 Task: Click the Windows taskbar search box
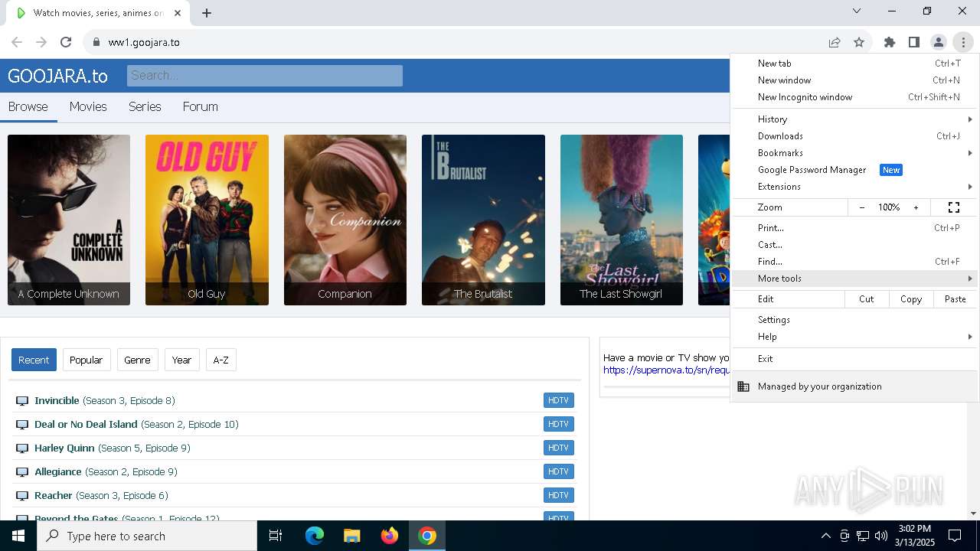(147, 536)
